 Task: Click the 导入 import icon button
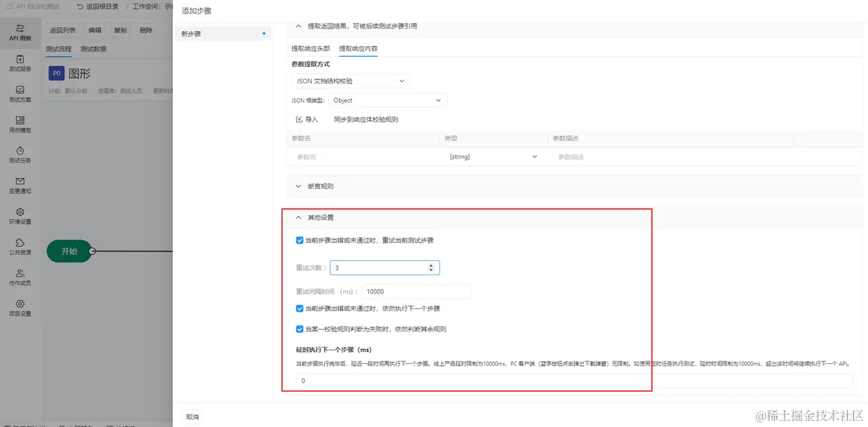click(x=307, y=119)
